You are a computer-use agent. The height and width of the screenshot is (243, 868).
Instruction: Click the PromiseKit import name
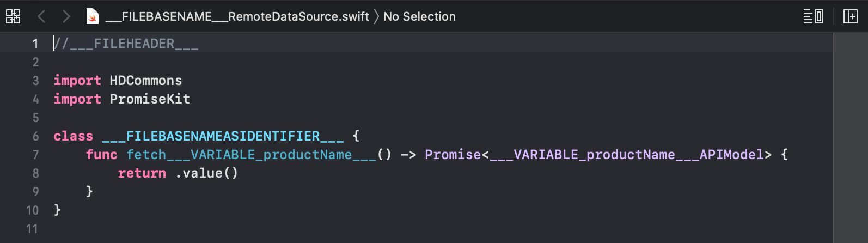(150, 99)
